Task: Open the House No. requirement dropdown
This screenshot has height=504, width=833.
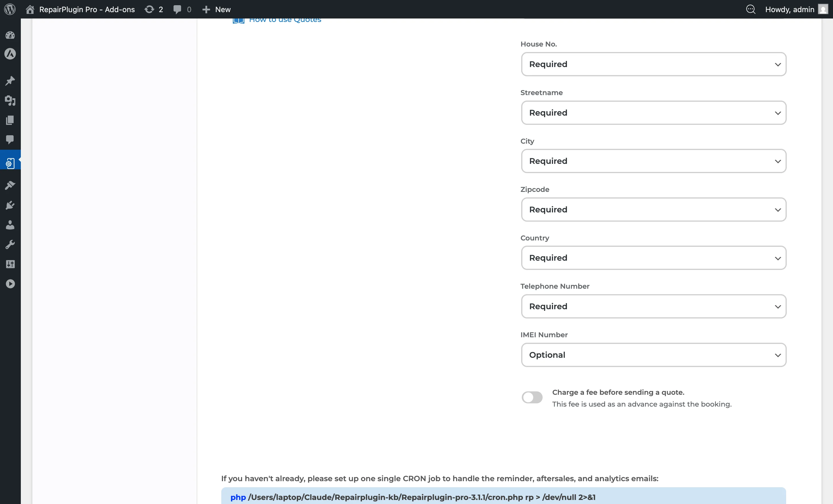Action: [653, 64]
